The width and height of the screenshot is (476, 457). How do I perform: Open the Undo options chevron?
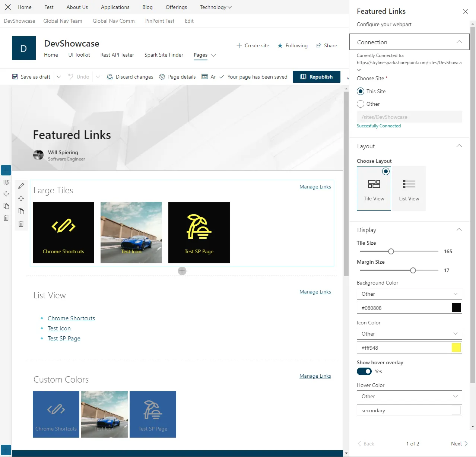(x=98, y=77)
